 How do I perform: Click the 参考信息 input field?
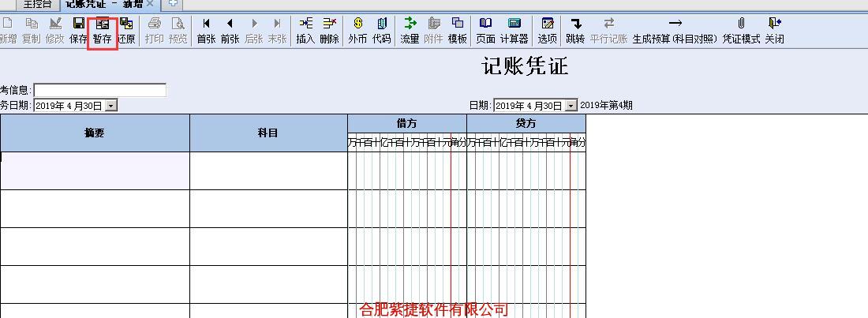click(x=99, y=90)
